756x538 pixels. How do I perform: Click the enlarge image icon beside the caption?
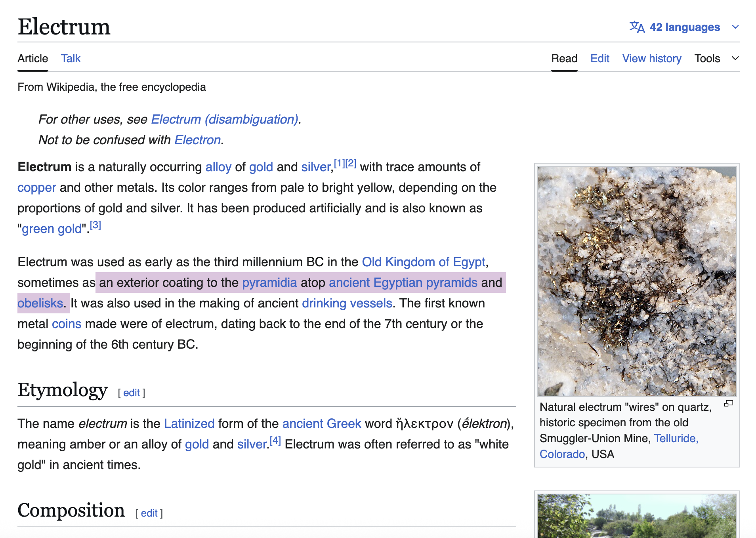(729, 404)
